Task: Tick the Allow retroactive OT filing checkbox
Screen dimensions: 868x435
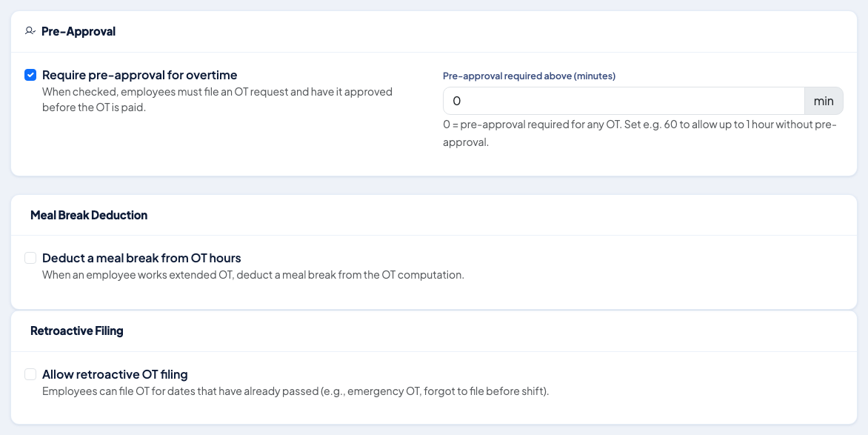Action: point(30,374)
